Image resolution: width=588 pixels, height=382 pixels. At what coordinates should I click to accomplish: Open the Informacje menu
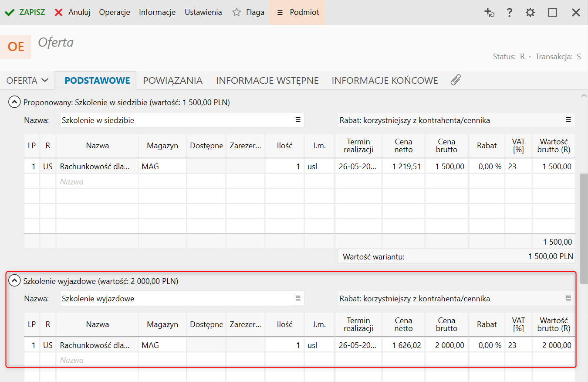[157, 12]
